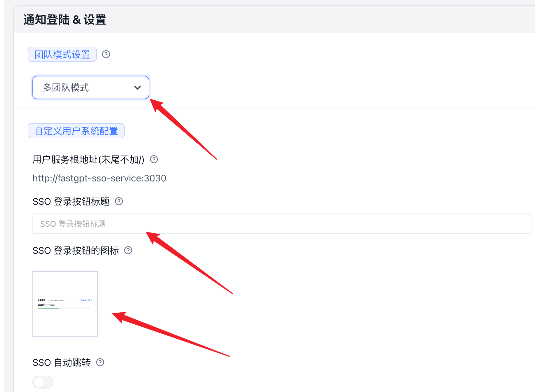Click the 团队模式设置 section tag
This screenshot has height=392, width=535.
[x=62, y=55]
